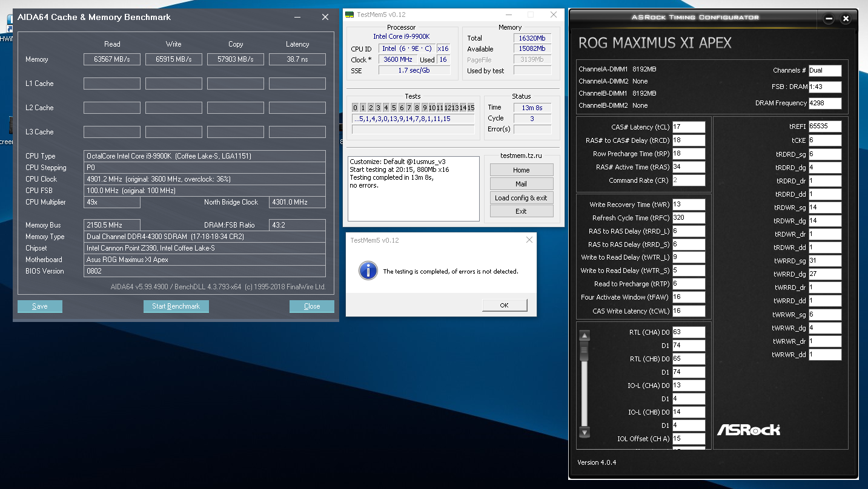This screenshot has height=489, width=868.
Task: Click the Save button in AIDA64
Action: (x=40, y=306)
